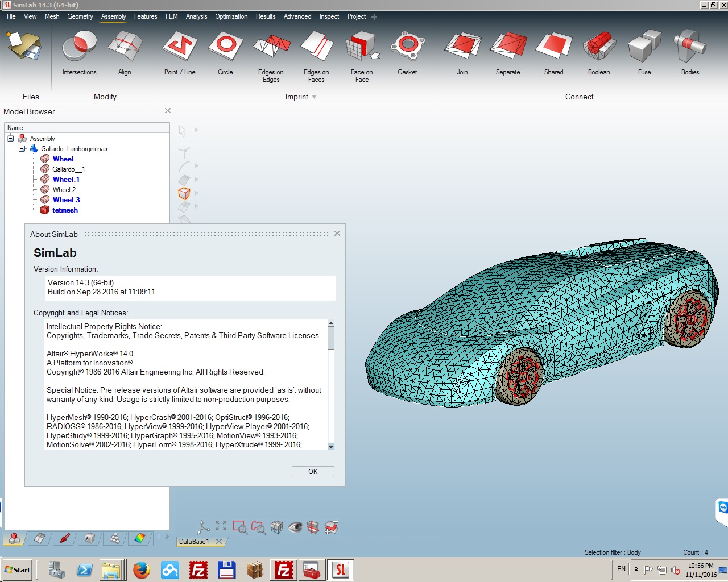Click the section cut icon
Viewport: 728px width, 582px height.
point(313,527)
